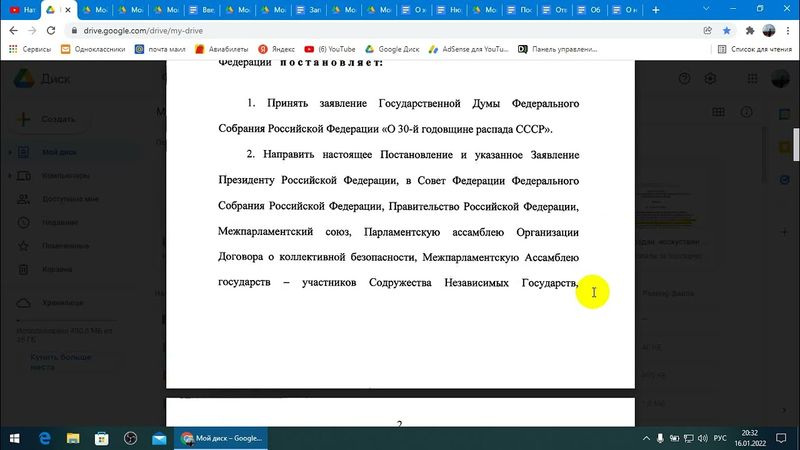
Task: Reload the Google Drive page
Action: tap(51, 31)
